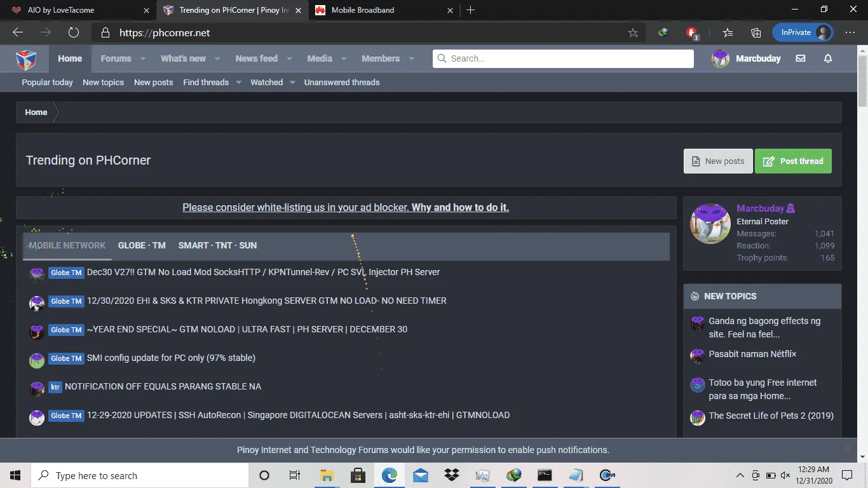868x488 pixels.
Task: Open the IDM extension icon in toolbar
Action: click(663, 32)
